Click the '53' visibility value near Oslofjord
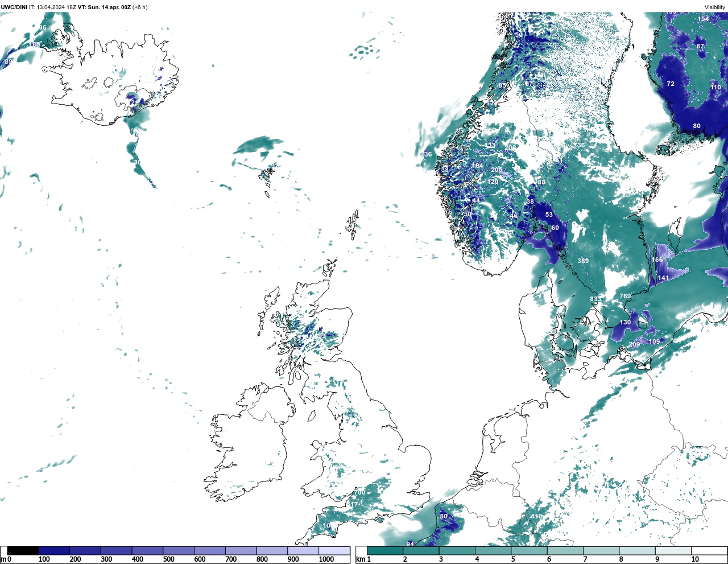Screen dimensions: 728x564 click(x=549, y=215)
